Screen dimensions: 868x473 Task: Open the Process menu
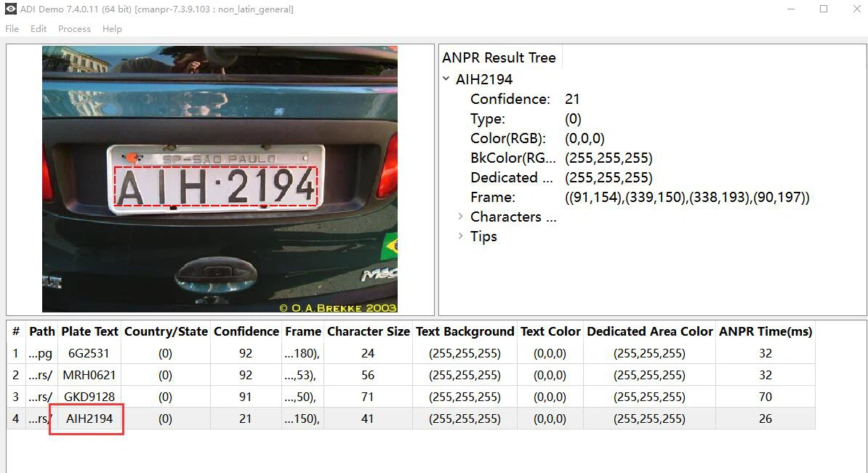pos(74,29)
